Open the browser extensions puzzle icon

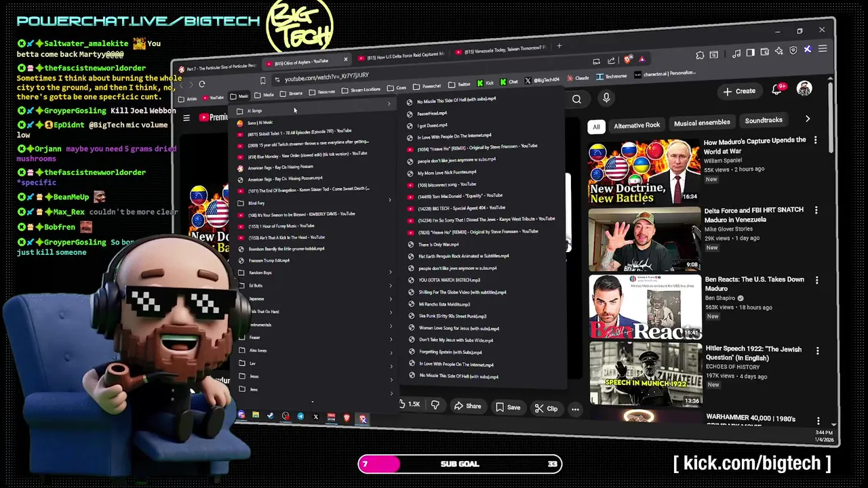tap(700, 55)
